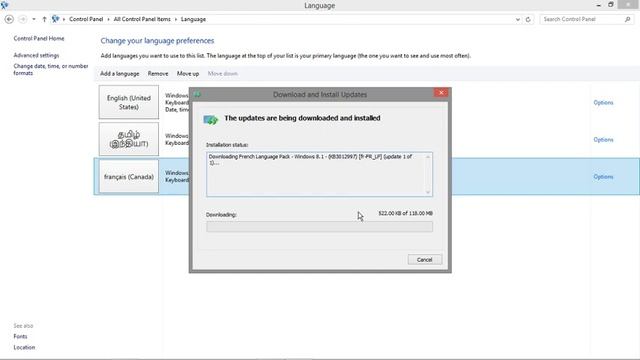Click the Change your language preferences heading

click(157, 40)
